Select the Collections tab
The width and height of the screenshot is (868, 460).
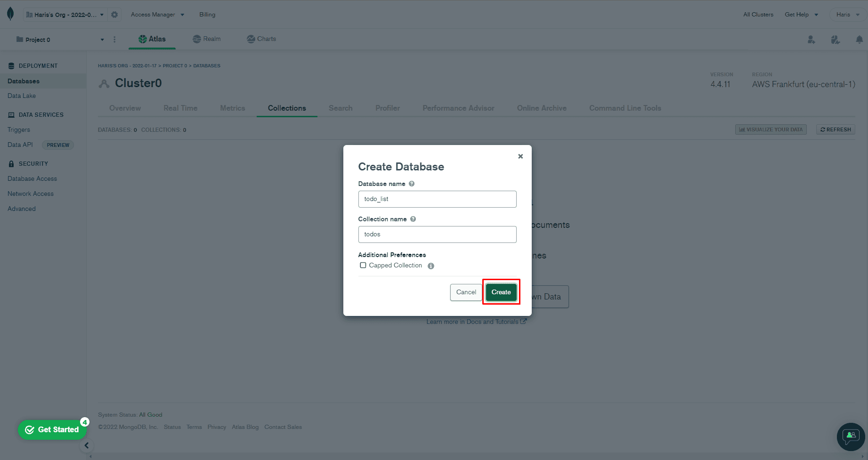click(x=287, y=108)
